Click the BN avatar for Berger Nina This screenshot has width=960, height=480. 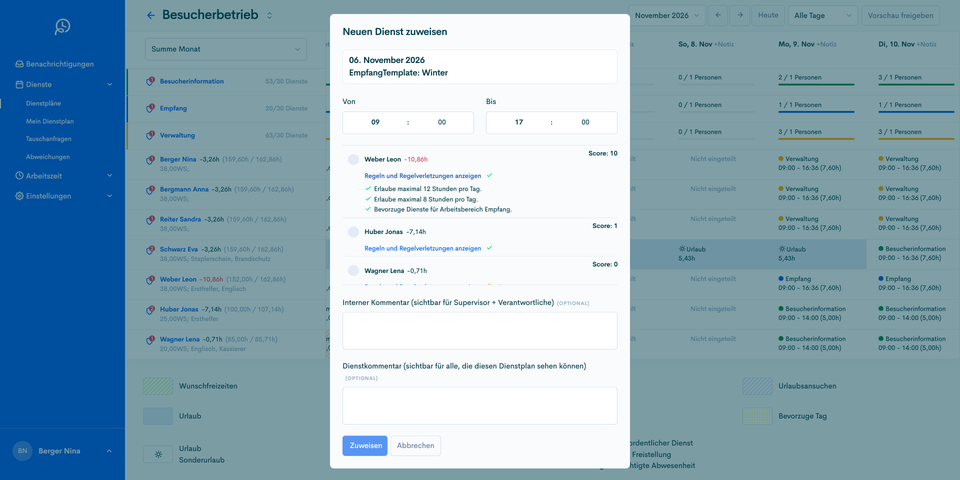(23, 451)
